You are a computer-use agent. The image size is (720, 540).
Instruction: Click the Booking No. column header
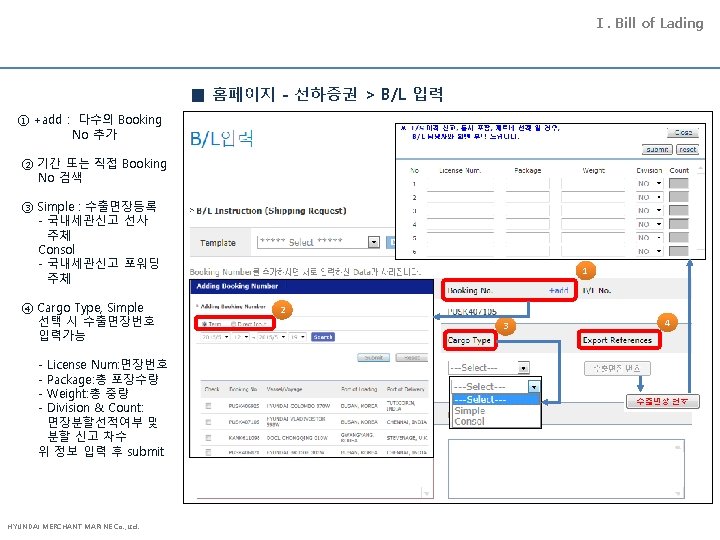(242, 389)
